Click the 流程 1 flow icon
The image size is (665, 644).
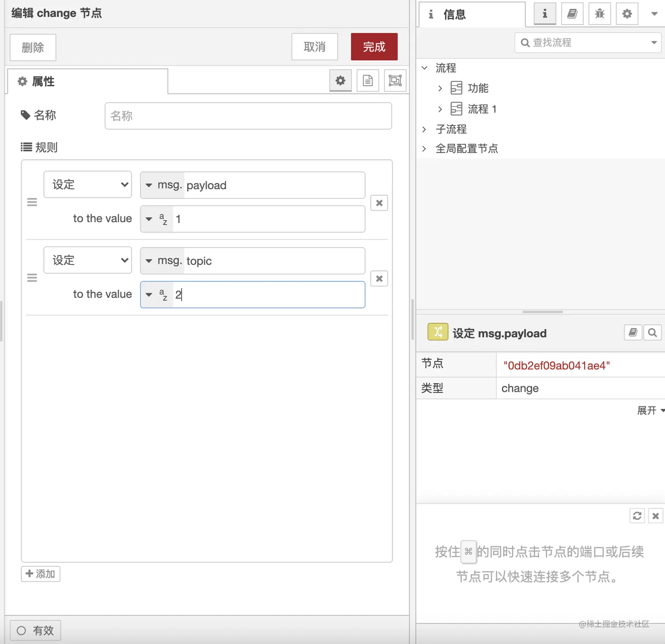click(457, 109)
